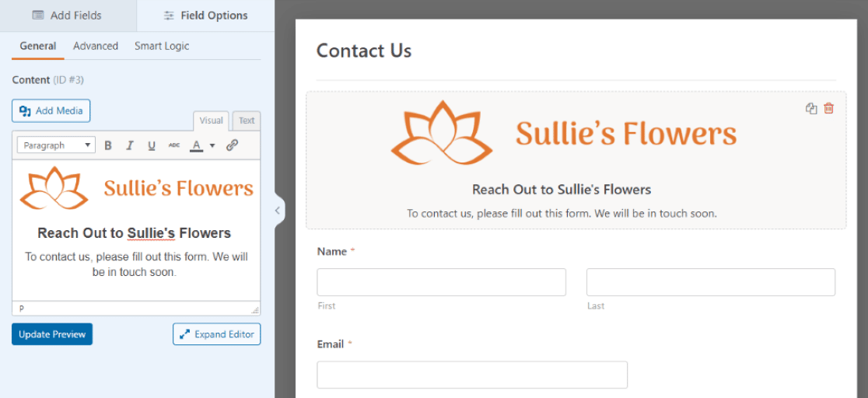Open the Smart Logic tab
The width and height of the screenshot is (868, 398).
pyautogui.click(x=162, y=46)
